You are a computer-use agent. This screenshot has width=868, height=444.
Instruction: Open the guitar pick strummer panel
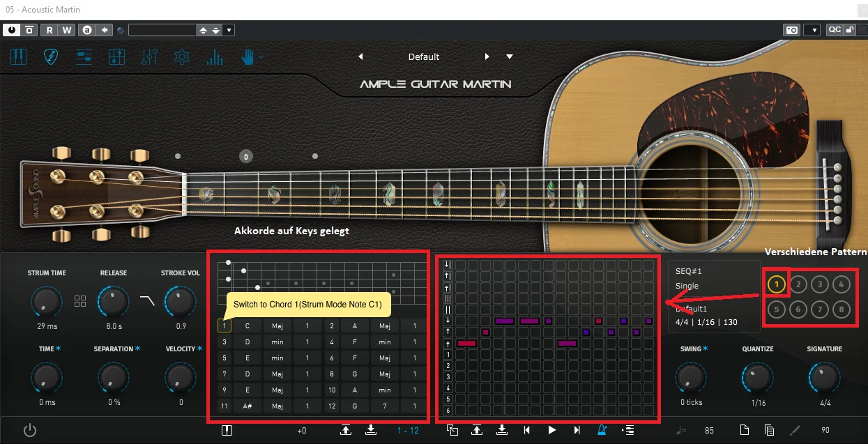click(x=50, y=57)
